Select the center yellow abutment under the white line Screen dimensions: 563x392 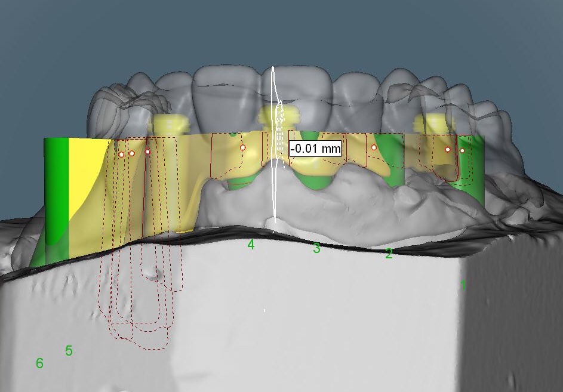278,117
